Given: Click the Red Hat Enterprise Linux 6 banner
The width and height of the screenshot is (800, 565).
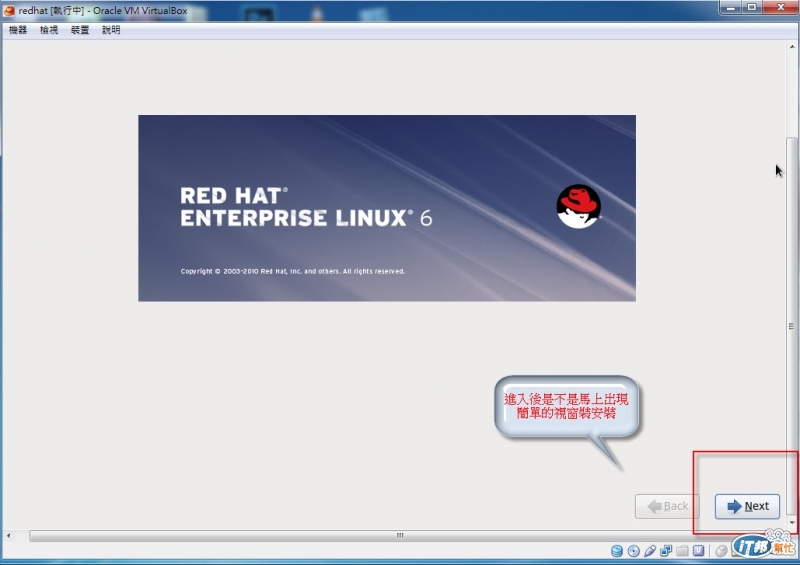Looking at the screenshot, I should point(387,208).
